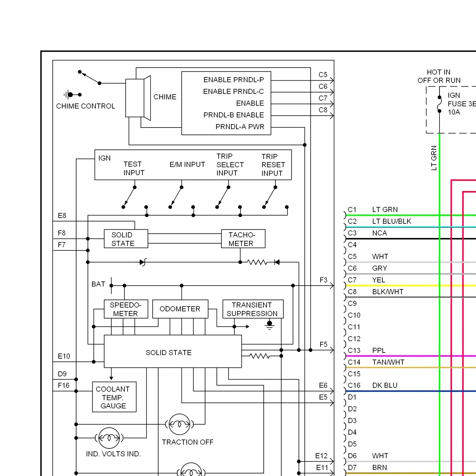Viewport: 476px width, 476px height.
Task: Click the WHT label on pin C5
Action: (380, 256)
